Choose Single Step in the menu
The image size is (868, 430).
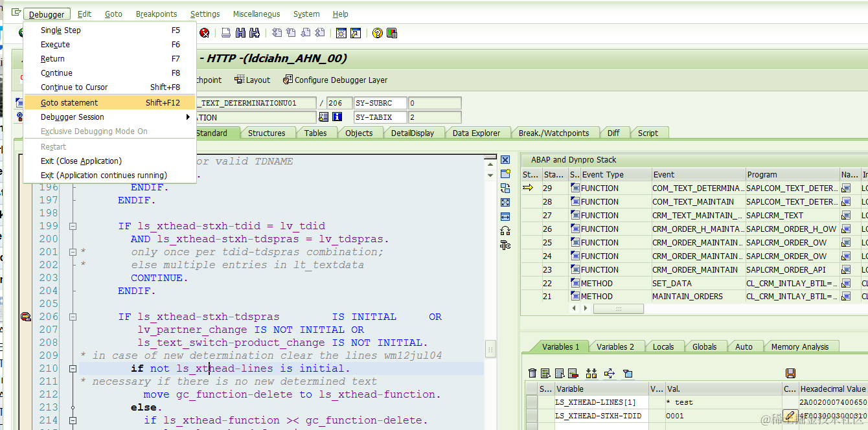(x=109, y=30)
